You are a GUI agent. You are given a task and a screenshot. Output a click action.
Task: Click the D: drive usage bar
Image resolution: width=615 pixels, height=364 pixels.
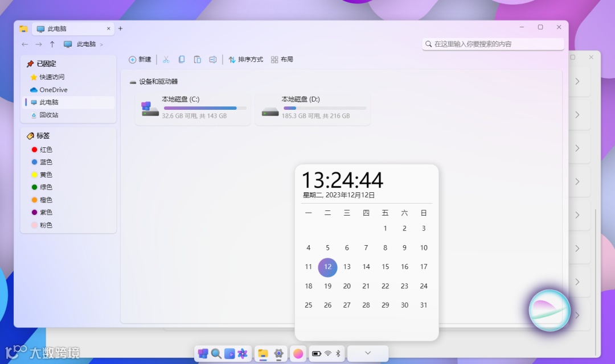[x=325, y=108]
